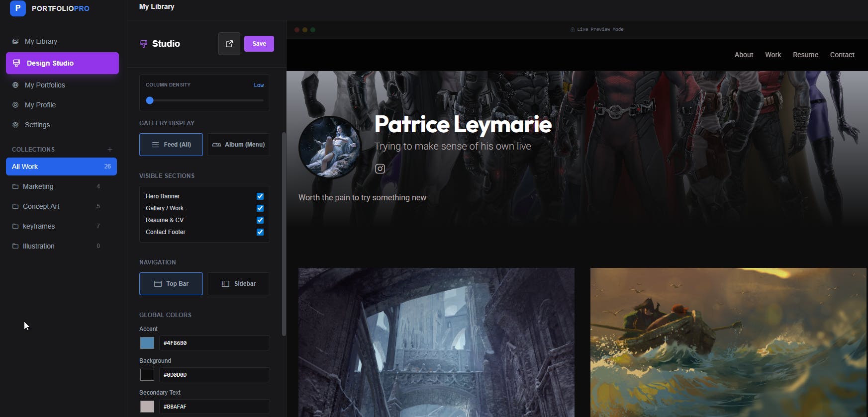Click the "Live Preview Mode" label
The width and height of the screenshot is (868, 417).
click(x=600, y=29)
